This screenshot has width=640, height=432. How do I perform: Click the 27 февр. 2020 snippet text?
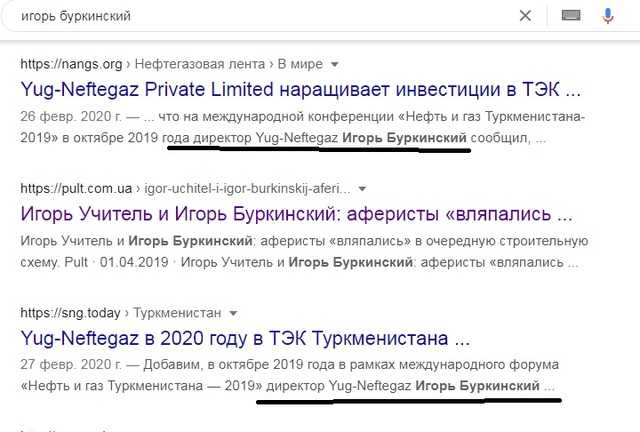tap(71, 365)
